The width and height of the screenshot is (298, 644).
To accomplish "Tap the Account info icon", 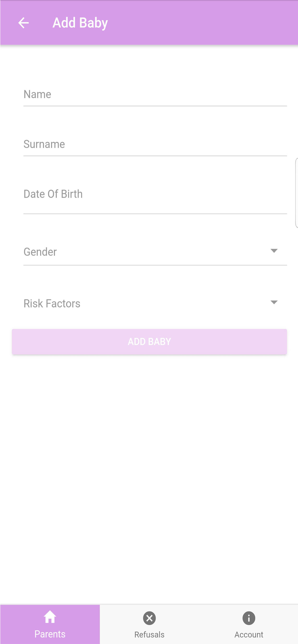I will (x=249, y=618).
